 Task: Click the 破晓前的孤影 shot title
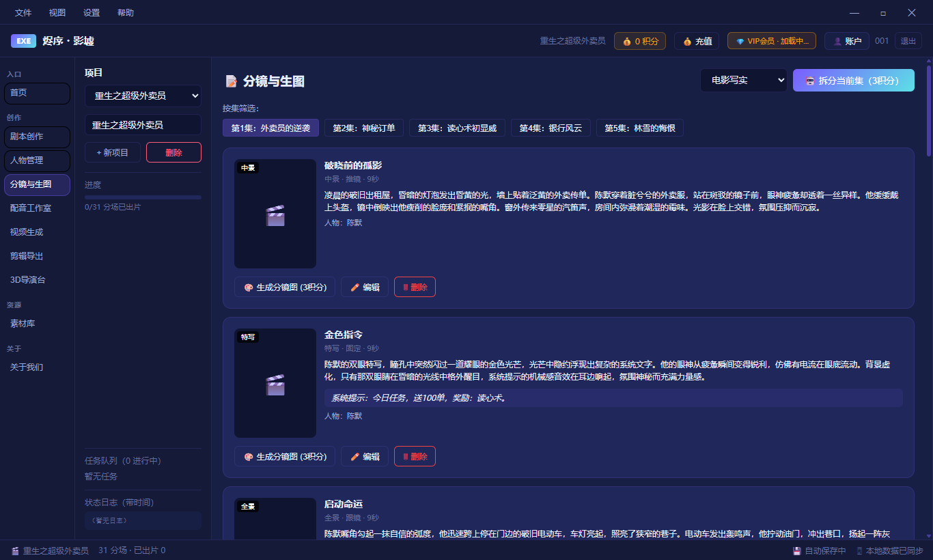pyautogui.click(x=352, y=165)
